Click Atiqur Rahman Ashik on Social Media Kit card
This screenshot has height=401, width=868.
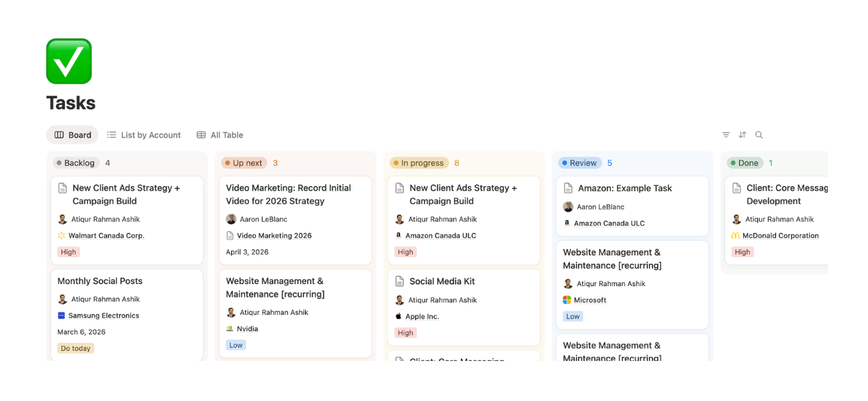click(x=443, y=300)
